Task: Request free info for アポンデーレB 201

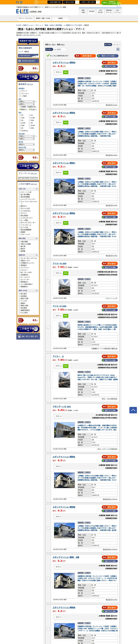Action: (x=110, y=406)
